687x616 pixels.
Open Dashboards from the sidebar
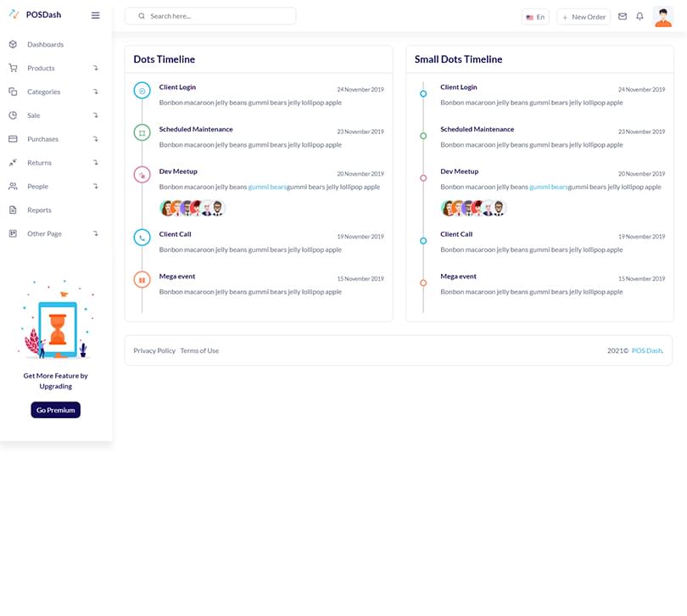click(45, 44)
